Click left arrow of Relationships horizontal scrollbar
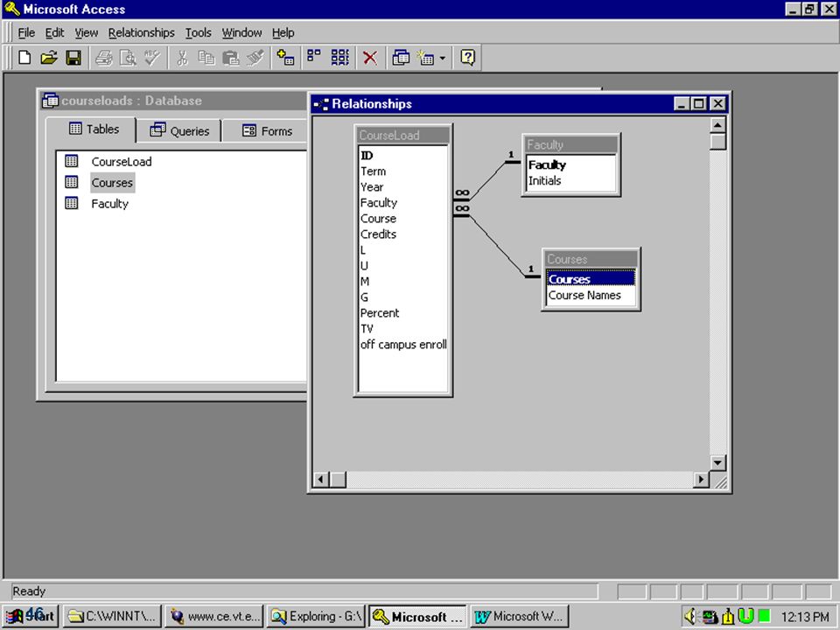 pyautogui.click(x=320, y=479)
